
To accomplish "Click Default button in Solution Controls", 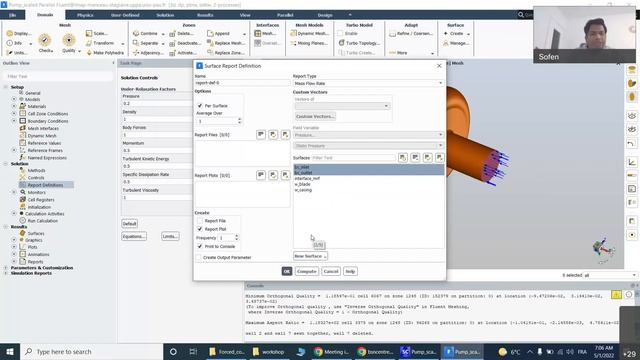I will [x=129, y=224].
